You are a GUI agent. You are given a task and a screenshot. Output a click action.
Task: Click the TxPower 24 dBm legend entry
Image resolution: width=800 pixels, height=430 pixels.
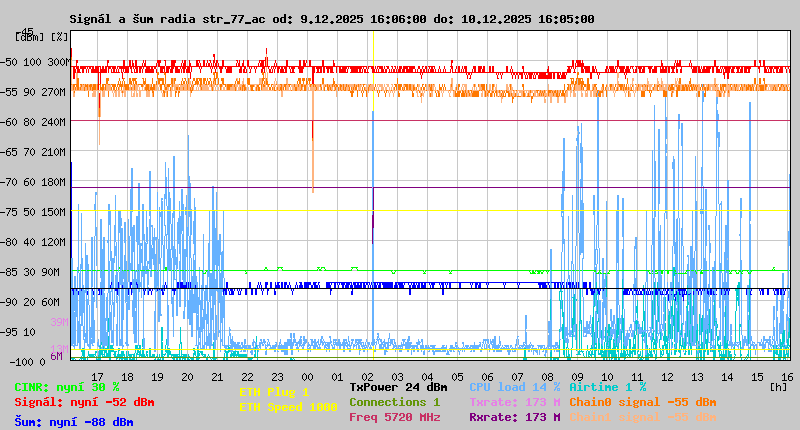[398, 387]
